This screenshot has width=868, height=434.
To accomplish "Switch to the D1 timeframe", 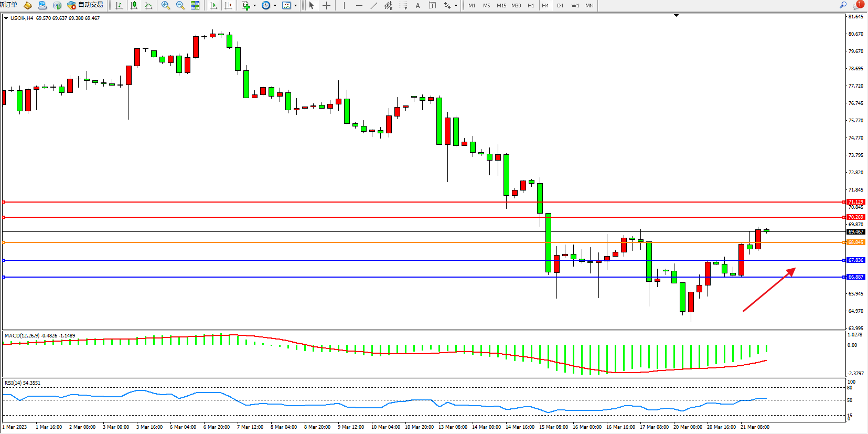I will [560, 5].
